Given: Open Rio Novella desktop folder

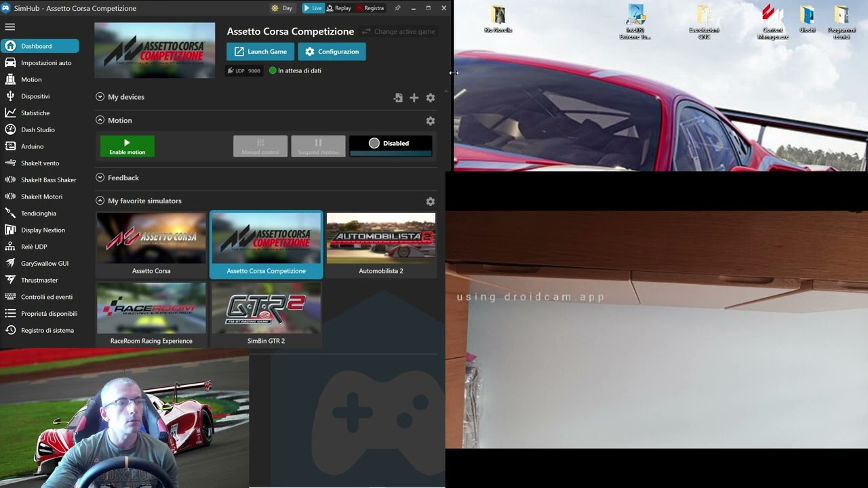Looking at the screenshot, I should (x=498, y=20).
